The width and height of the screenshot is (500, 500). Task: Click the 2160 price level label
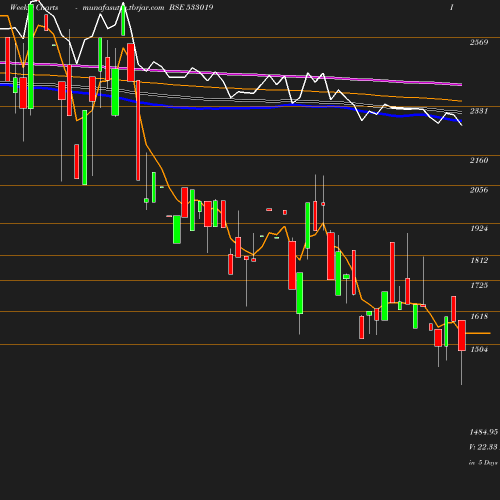479,160
